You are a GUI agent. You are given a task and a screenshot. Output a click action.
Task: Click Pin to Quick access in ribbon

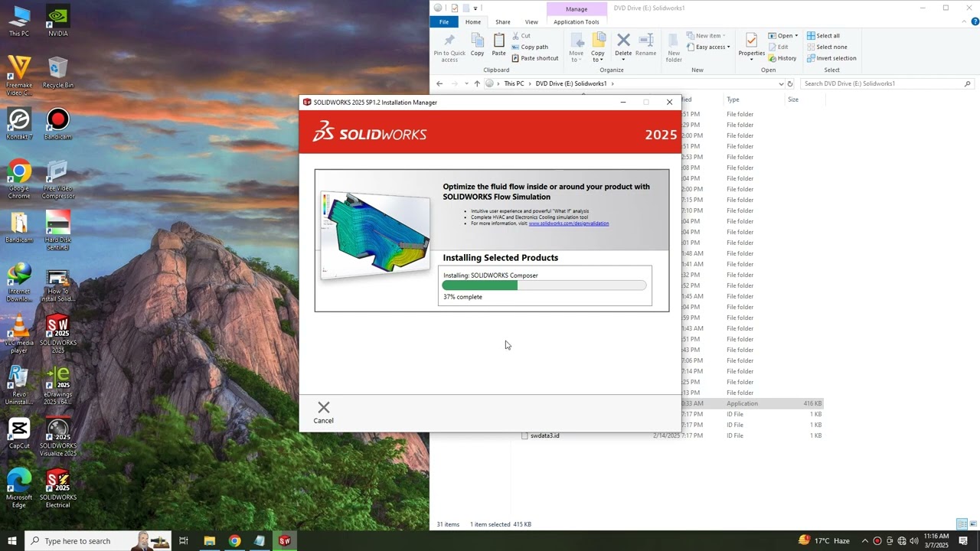(x=449, y=47)
